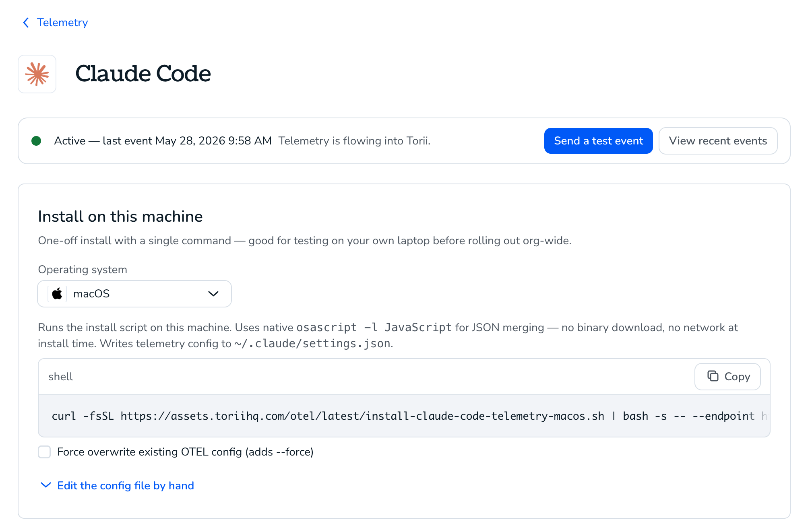The width and height of the screenshot is (810, 532).
Task: Click the Apple logo icon in OS selector
Action: click(x=57, y=294)
